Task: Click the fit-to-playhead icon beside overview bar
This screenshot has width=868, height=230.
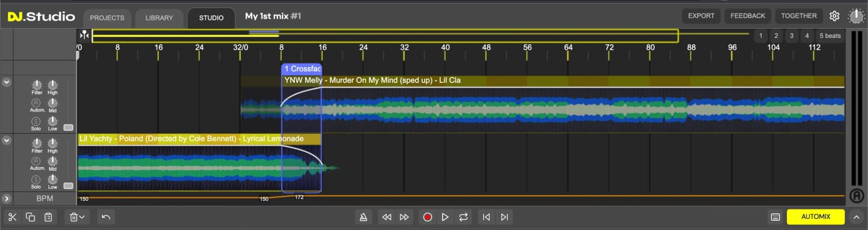Action: 85,35
